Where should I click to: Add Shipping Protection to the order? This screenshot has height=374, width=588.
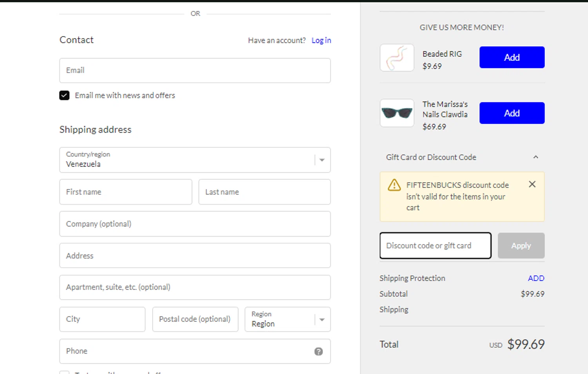click(x=536, y=278)
